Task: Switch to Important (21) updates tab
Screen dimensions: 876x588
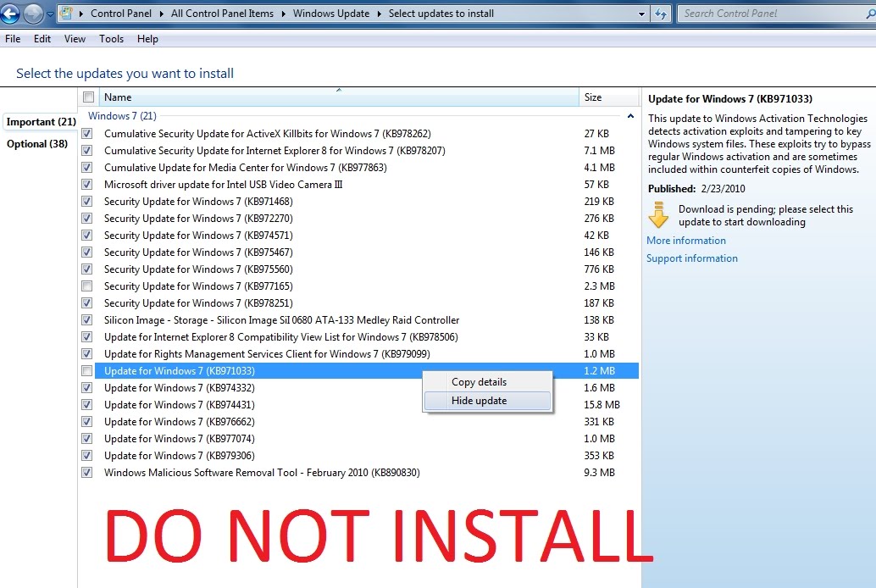Action: point(41,122)
